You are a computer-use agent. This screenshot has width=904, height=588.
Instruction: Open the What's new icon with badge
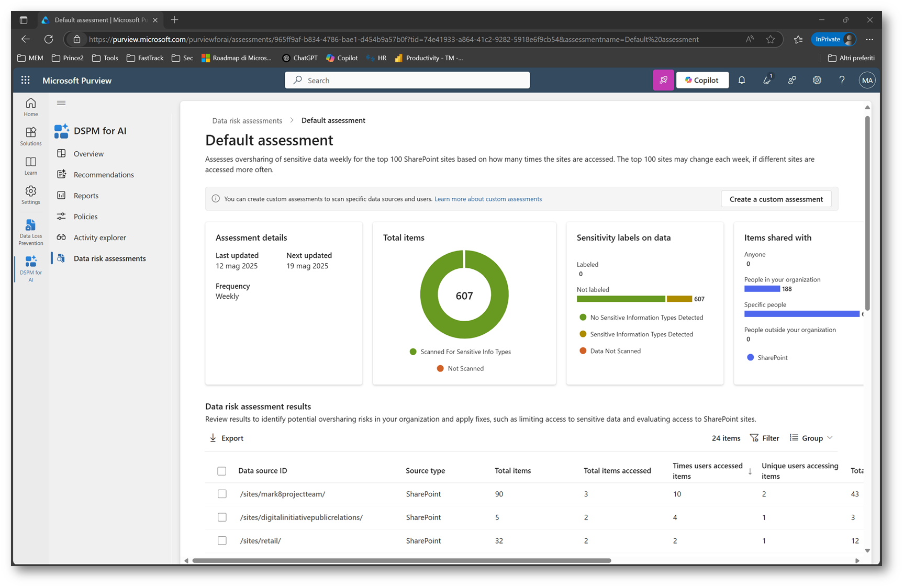pyautogui.click(x=767, y=80)
